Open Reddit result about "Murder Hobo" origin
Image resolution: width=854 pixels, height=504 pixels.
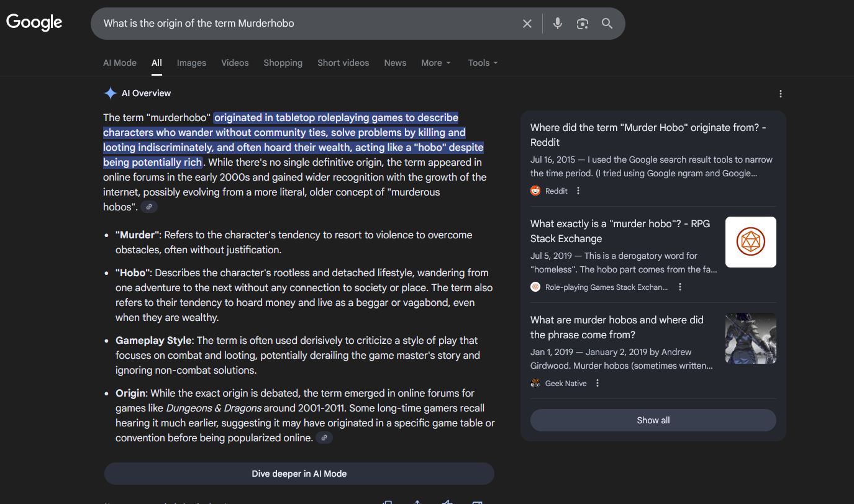[648, 135]
